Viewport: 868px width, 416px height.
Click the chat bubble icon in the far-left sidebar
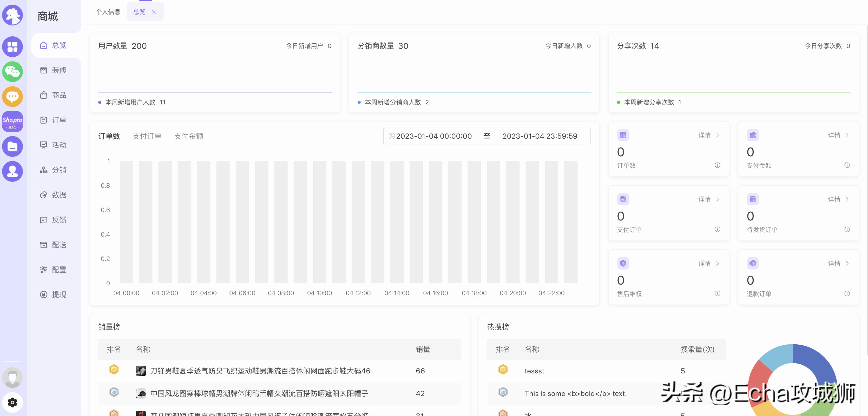[12, 97]
